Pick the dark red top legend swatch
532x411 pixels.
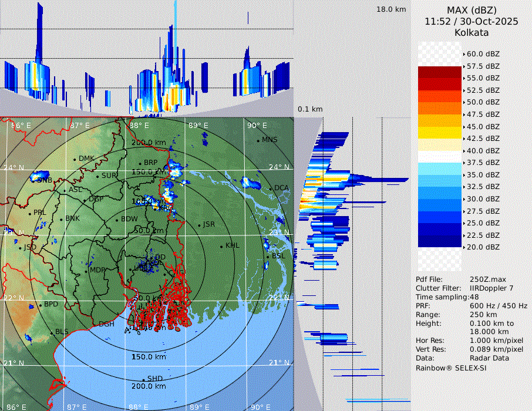click(x=439, y=72)
